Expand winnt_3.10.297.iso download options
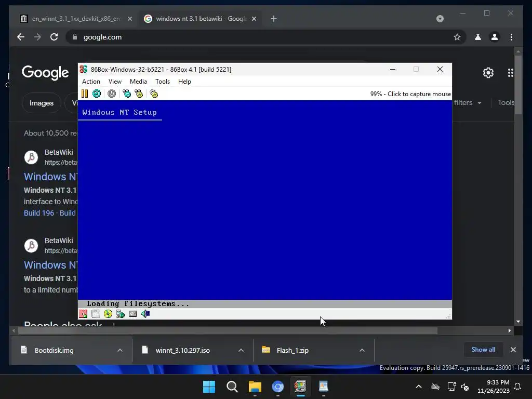 (241, 350)
